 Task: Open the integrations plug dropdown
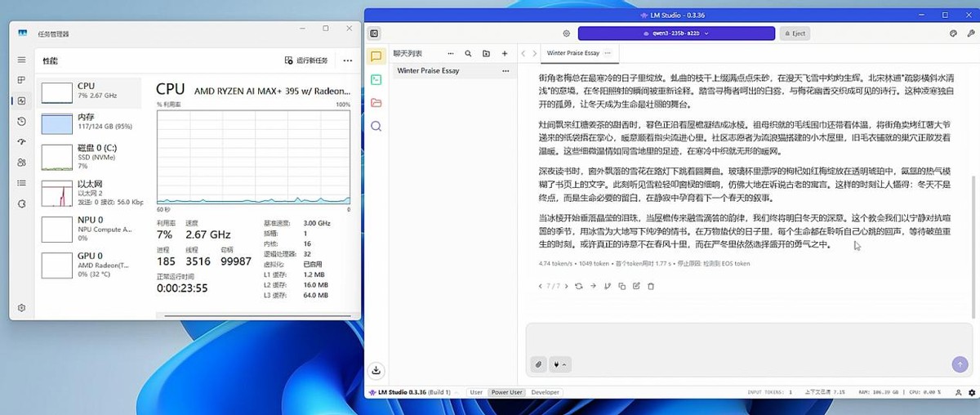click(560, 364)
